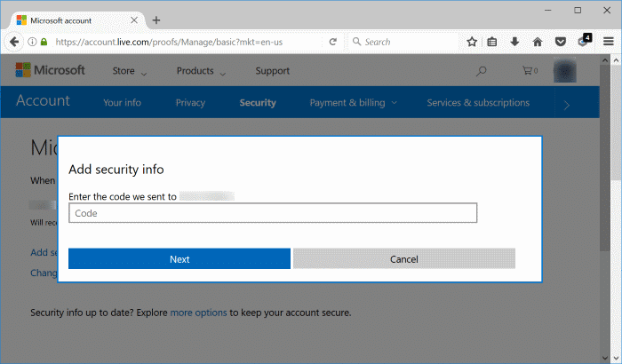622x364 pixels.
Task: Select the Microsoft account browser tab
Action: 77,20
